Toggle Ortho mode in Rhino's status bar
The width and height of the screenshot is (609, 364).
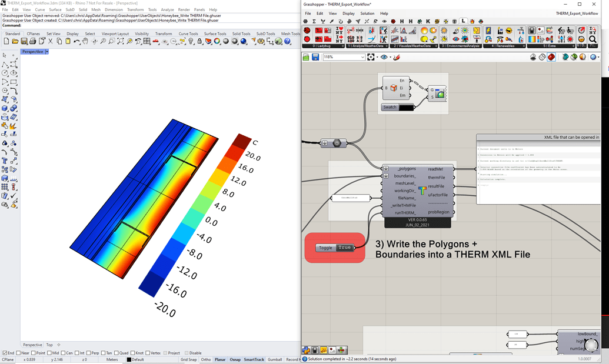tap(205, 359)
